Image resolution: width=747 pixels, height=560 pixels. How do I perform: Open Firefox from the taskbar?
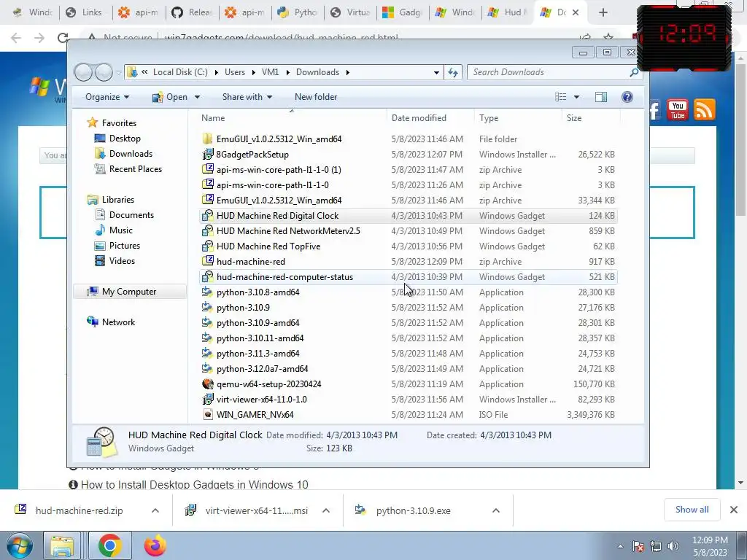click(x=155, y=545)
